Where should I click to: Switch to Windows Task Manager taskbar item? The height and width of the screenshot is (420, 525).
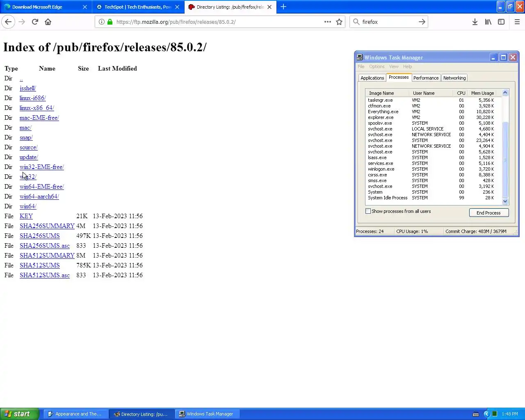click(207, 414)
